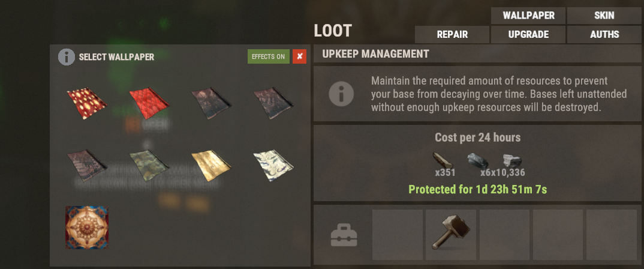Click the info icon beside Select Wallpaper
Screen dimensions: 644x269
[67, 57]
